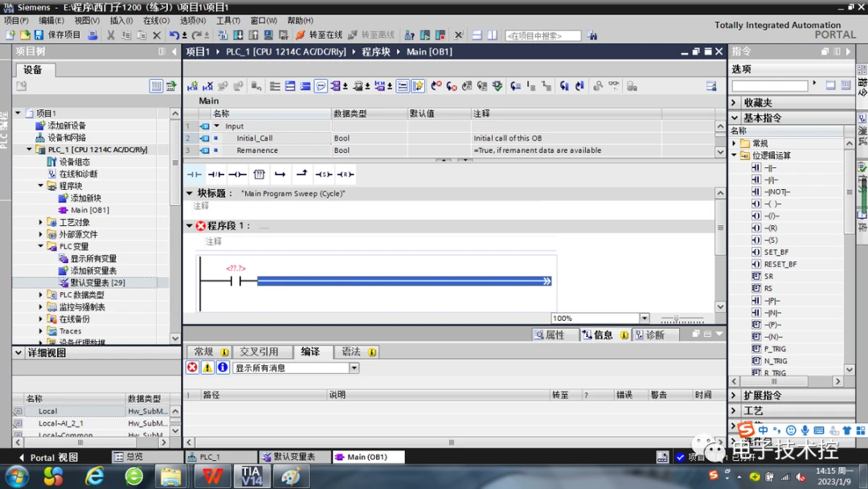The height and width of the screenshot is (489, 868).
Task: Insert a Reset coil (R) from favorites bar
Action: click(346, 175)
